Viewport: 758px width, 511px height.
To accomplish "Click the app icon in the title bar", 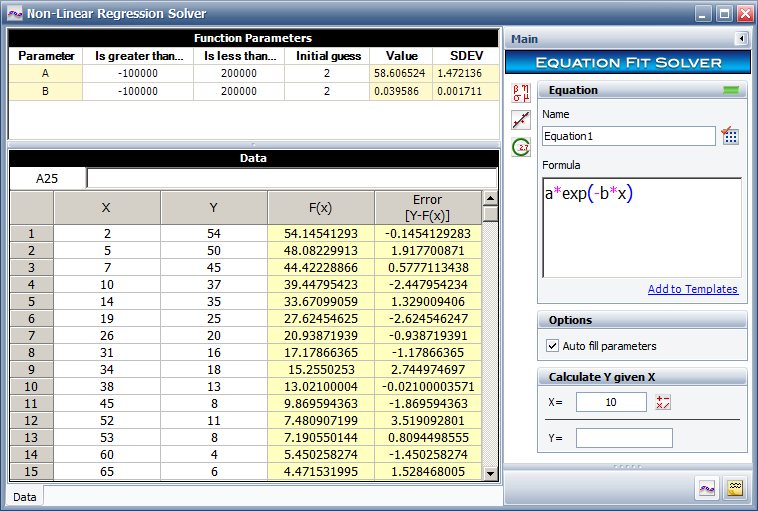I will tap(15, 13).
